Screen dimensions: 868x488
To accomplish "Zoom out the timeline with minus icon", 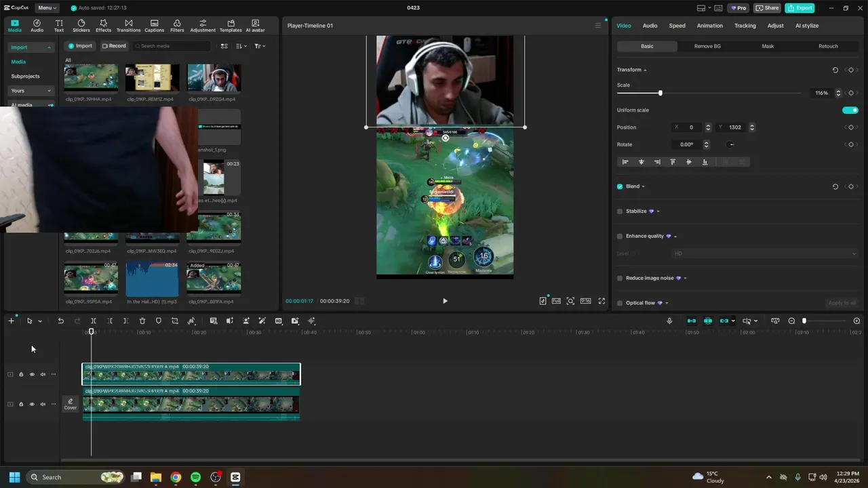I will pos(791,321).
